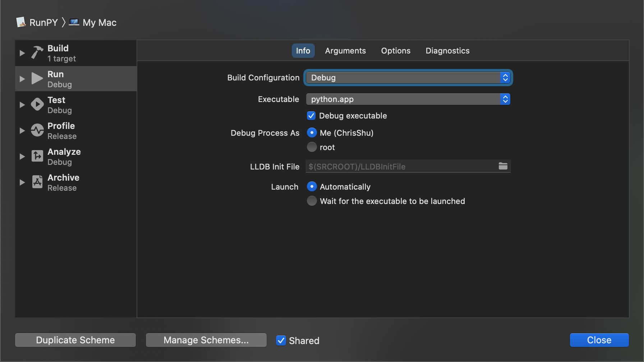644x362 pixels.
Task: Click the 'Release' subtitle under Profile
Action: [x=62, y=136]
